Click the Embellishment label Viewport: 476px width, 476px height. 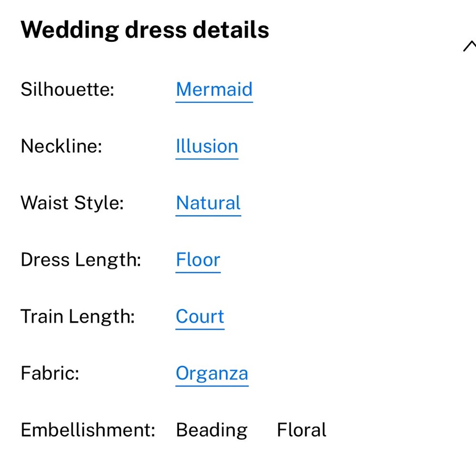[88, 430]
